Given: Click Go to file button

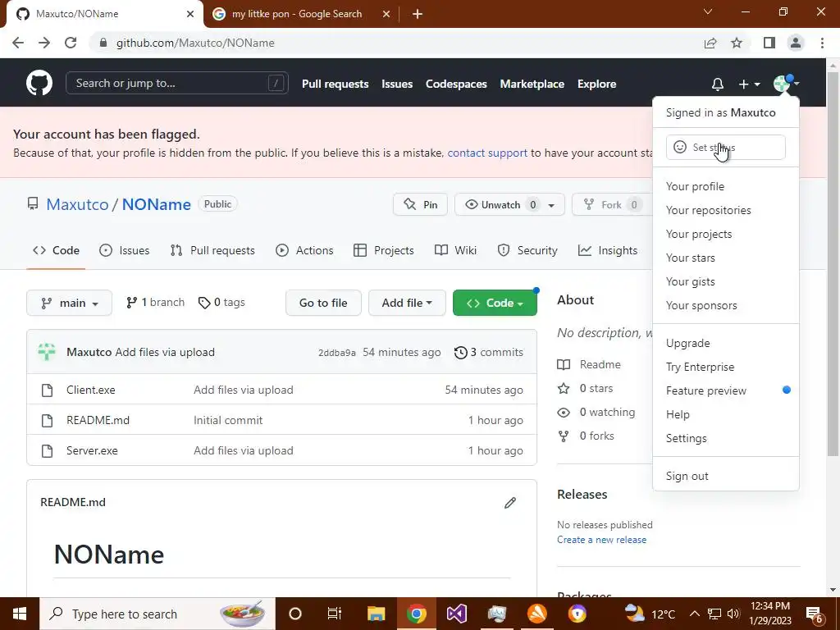Looking at the screenshot, I should pos(323,303).
